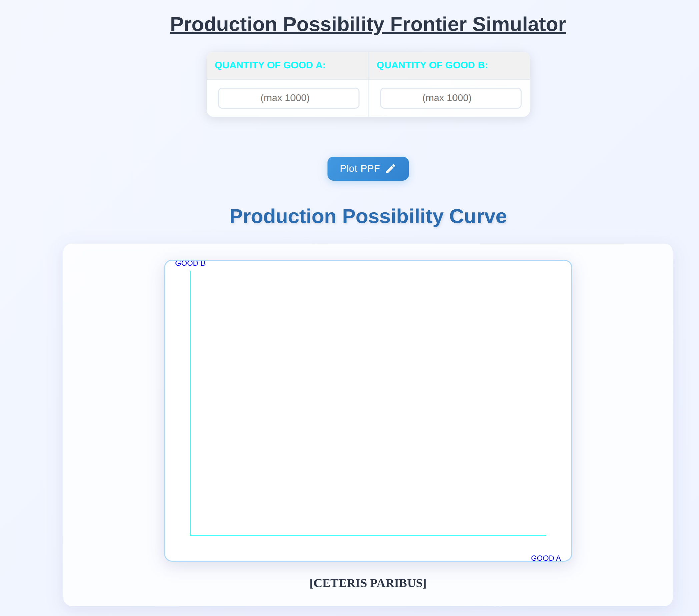The height and width of the screenshot is (616, 699).
Task: Click the word Curve in the chart heading
Action: (478, 216)
